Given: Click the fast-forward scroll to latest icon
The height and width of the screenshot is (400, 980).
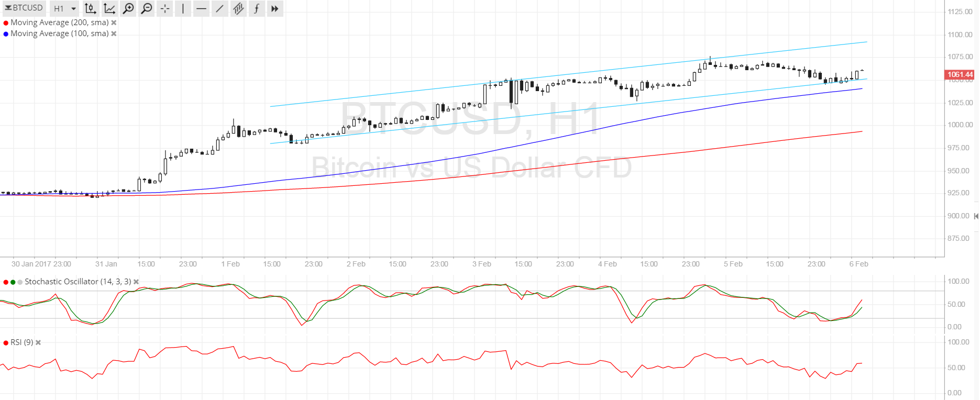Looking at the screenshot, I should point(274,8).
